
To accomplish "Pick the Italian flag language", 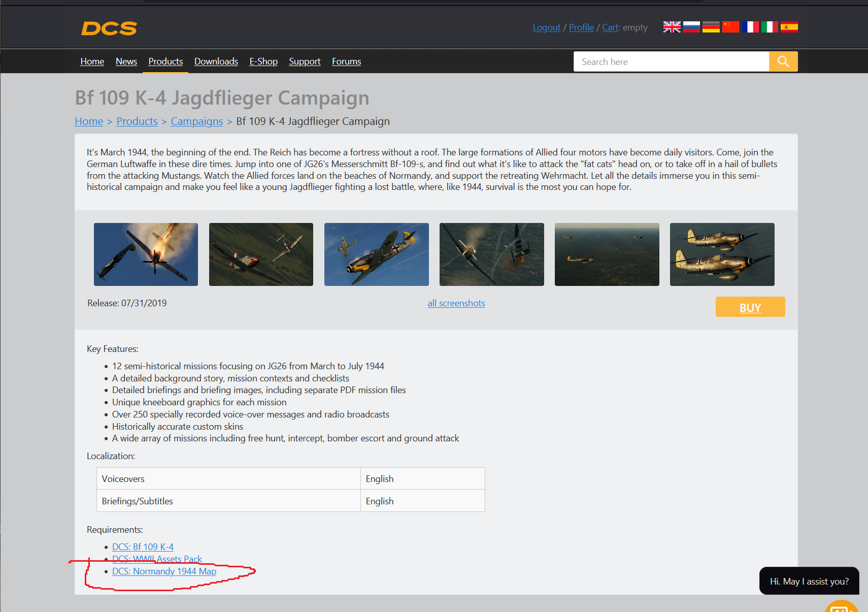I will coord(770,27).
